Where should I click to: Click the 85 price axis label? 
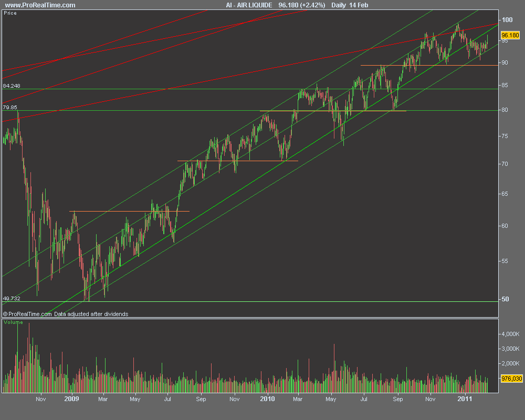tap(505, 86)
